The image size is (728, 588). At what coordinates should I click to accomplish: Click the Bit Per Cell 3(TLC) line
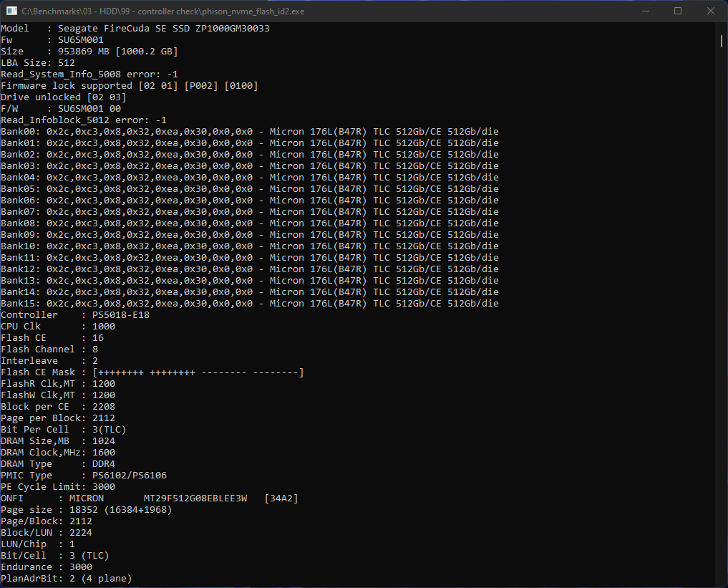(64, 430)
